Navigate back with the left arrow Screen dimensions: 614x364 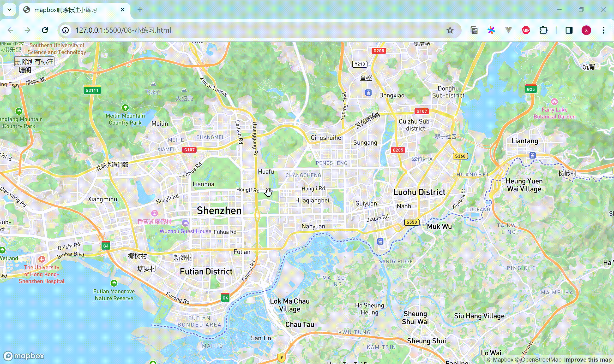pyautogui.click(x=10, y=30)
